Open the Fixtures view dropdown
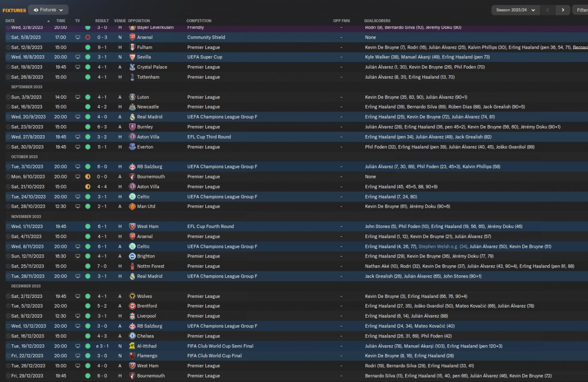Screen dimensions: 588x382 (48, 10)
